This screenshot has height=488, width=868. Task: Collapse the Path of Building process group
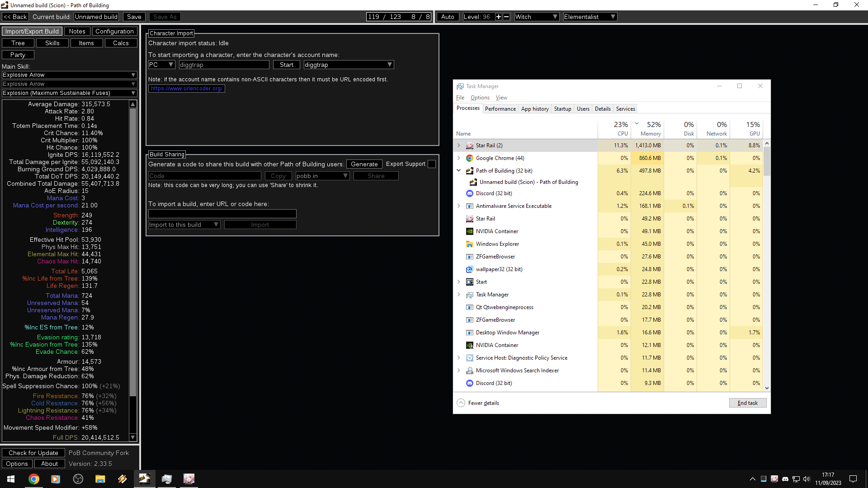[459, 170]
